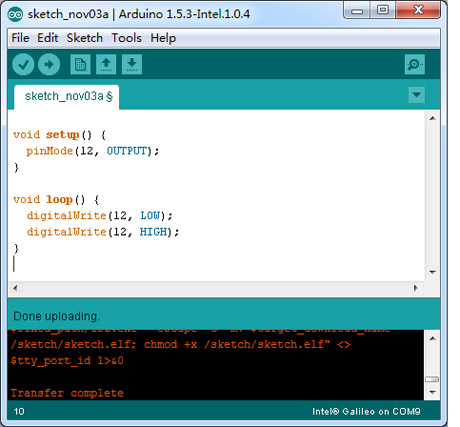460x427 pixels.
Task: Create a new sketch with page icon
Action: point(80,64)
